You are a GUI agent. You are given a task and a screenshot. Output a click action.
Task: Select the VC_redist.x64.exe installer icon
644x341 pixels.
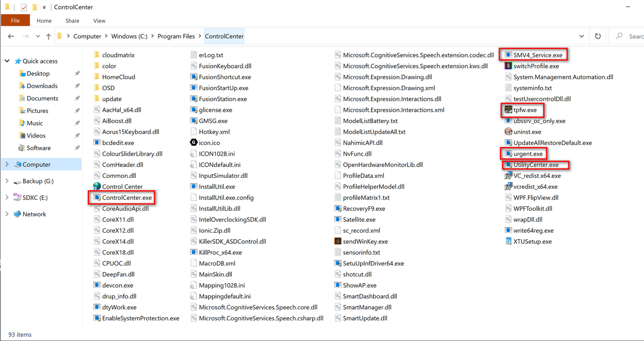508,176
